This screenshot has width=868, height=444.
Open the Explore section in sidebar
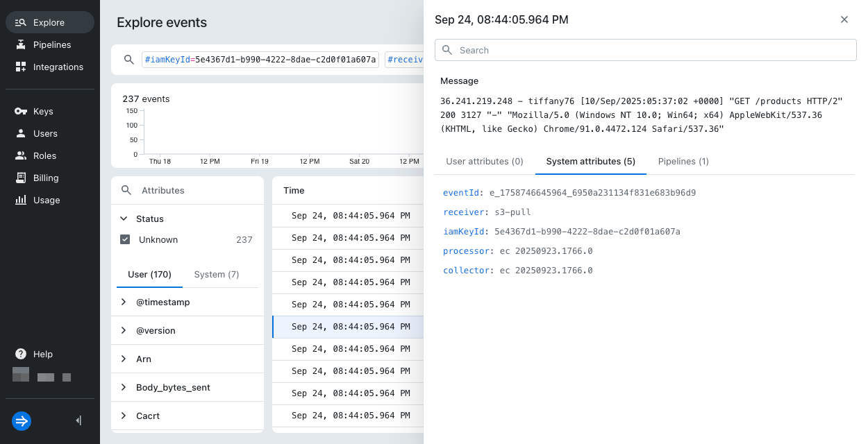pos(49,22)
